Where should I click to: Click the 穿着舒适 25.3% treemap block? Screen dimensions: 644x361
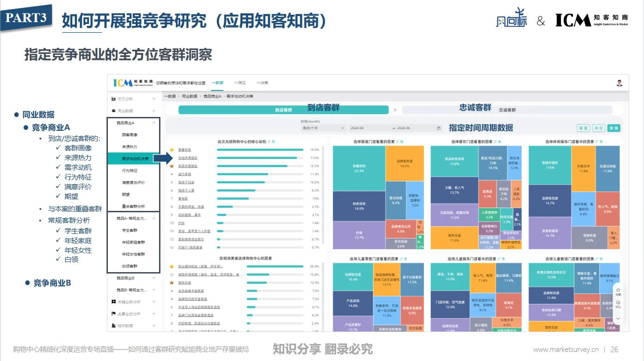359,168
